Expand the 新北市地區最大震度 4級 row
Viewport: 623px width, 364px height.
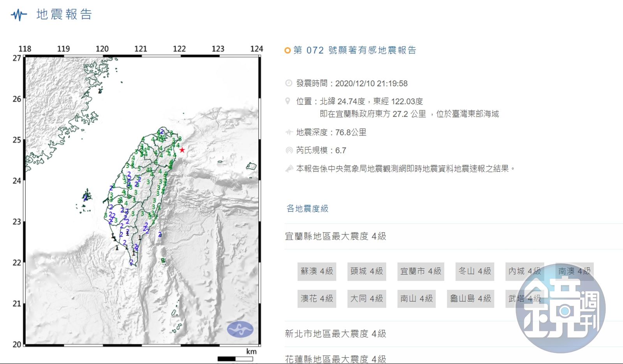coord(335,334)
